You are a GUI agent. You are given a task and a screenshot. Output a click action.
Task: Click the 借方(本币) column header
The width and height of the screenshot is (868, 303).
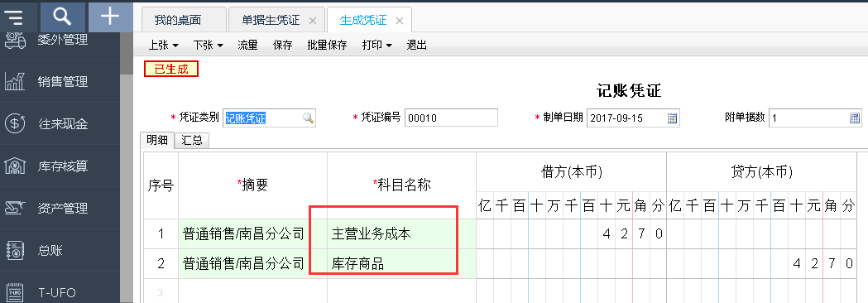click(571, 172)
